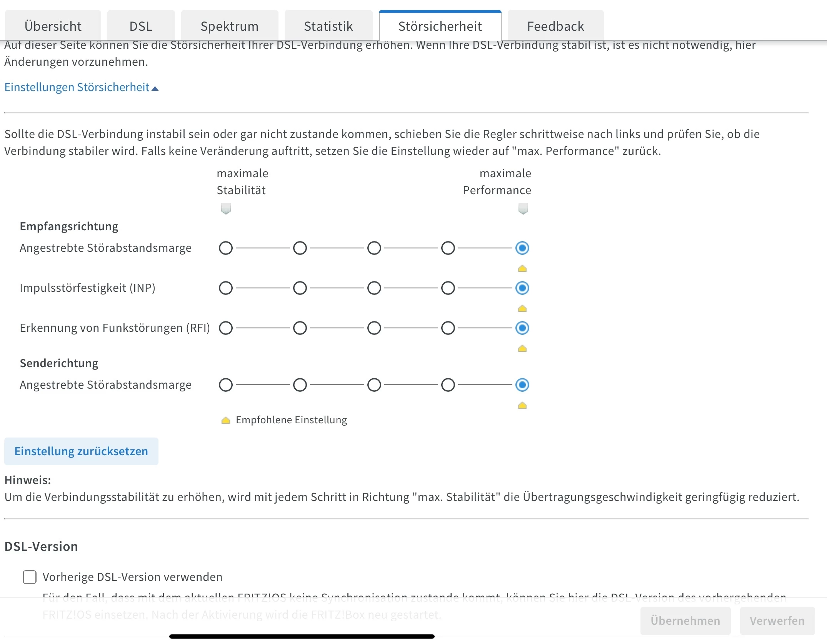Set Impulsstörfestigkeit (INP) to maximum stability

(226, 288)
